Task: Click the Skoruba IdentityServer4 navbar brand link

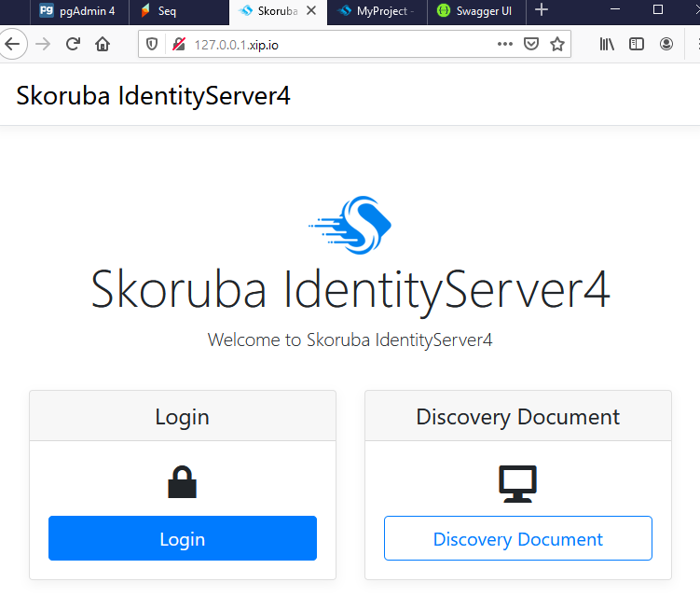Action: coord(153,96)
